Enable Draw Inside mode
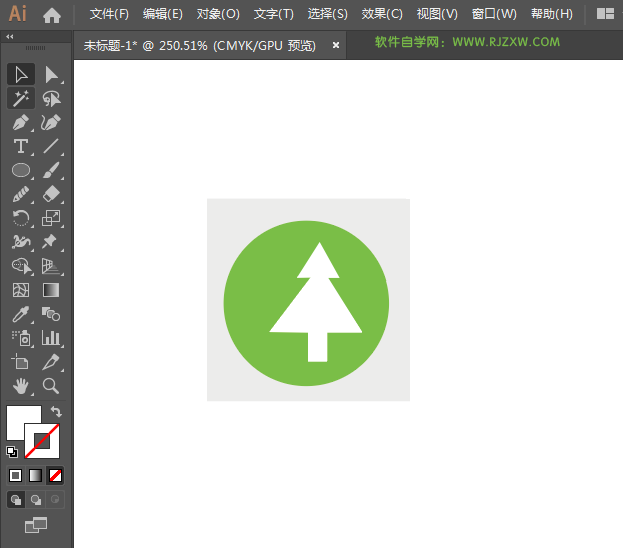The width and height of the screenshot is (623, 548). click(x=55, y=500)
